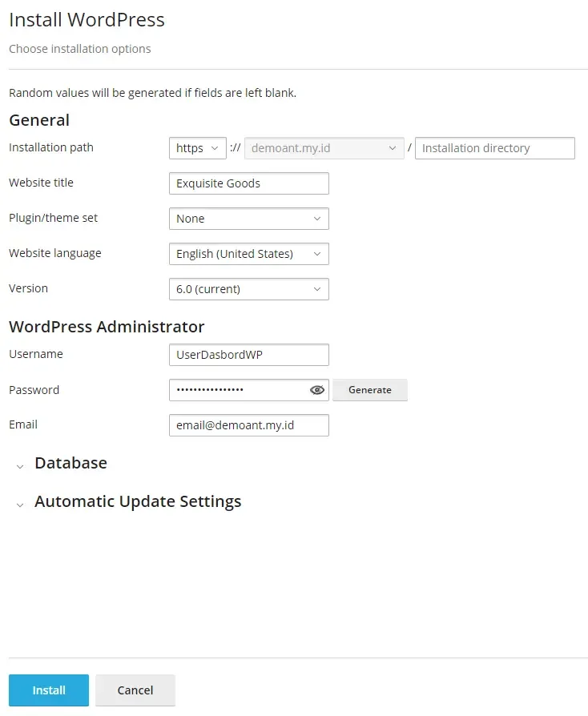Click the Website language label text

[x=55, y=253]
